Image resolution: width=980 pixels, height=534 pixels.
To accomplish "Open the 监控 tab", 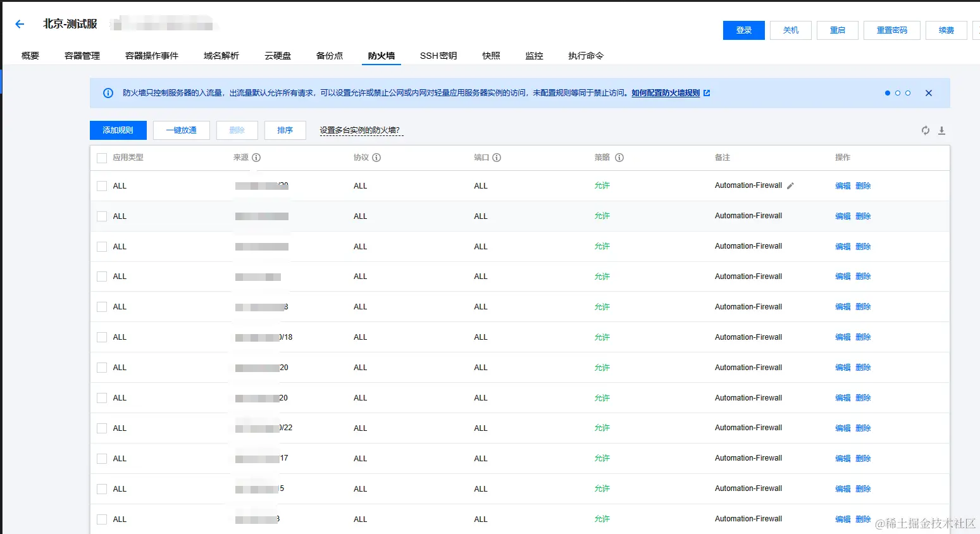I will point(534,56).
